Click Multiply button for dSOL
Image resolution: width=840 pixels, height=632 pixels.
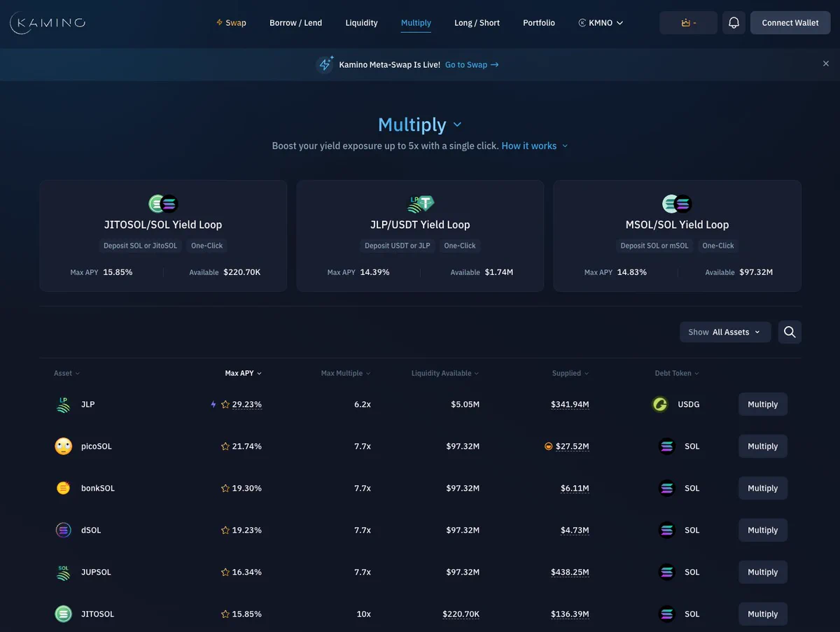click(x=763, y=531)
